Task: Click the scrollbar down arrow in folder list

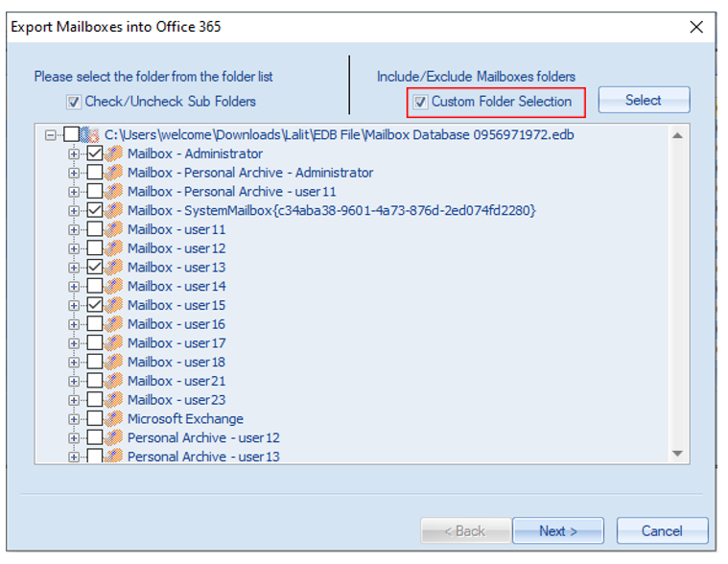Action: (677, 453)
